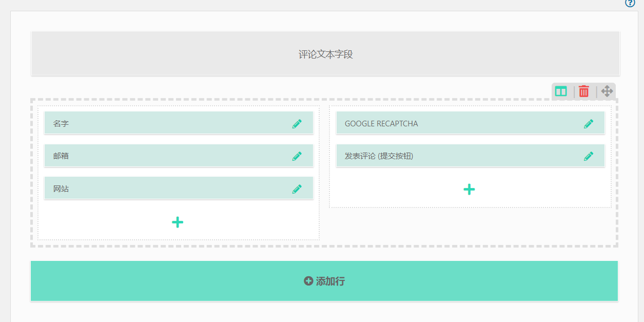This screenshot has height=322, width=644.
Task: Edit the 邮箱 field pencil icon
Action: tap(297, 156)
